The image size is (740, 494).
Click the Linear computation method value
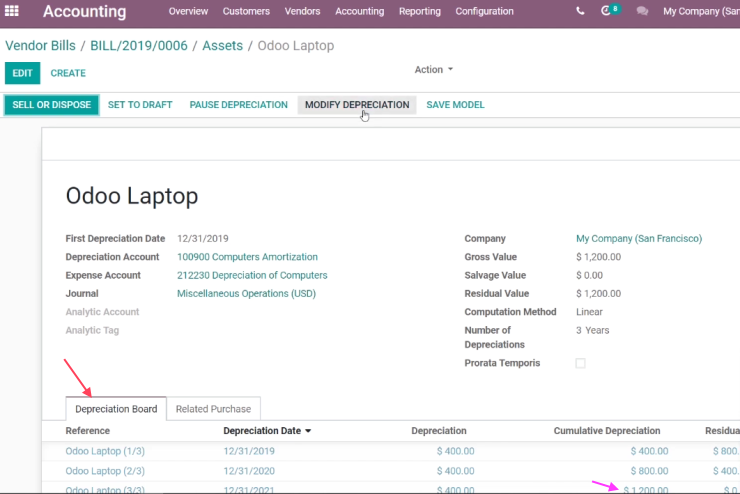click(589, 312)
